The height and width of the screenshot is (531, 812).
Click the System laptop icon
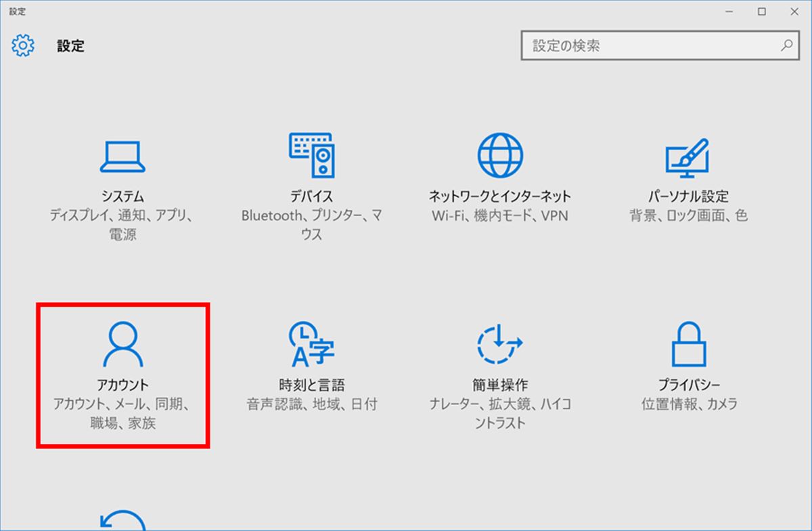click(122, 158)
